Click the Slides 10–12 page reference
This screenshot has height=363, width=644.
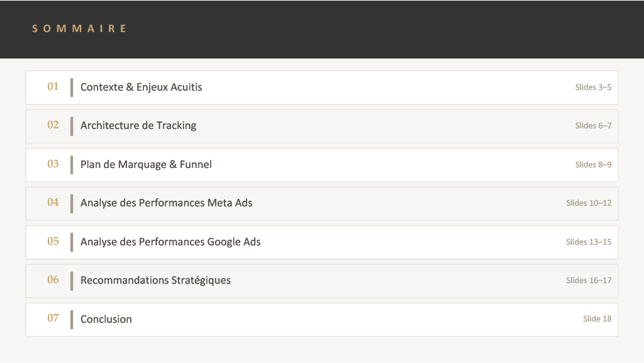pos(589,203)
